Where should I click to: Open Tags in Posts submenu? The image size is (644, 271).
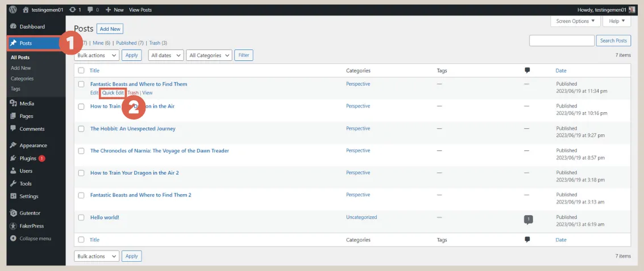pos(15,89)
